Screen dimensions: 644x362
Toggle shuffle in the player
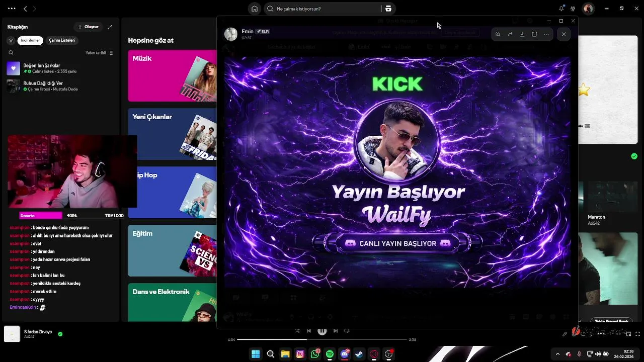[x=297, y=331]
